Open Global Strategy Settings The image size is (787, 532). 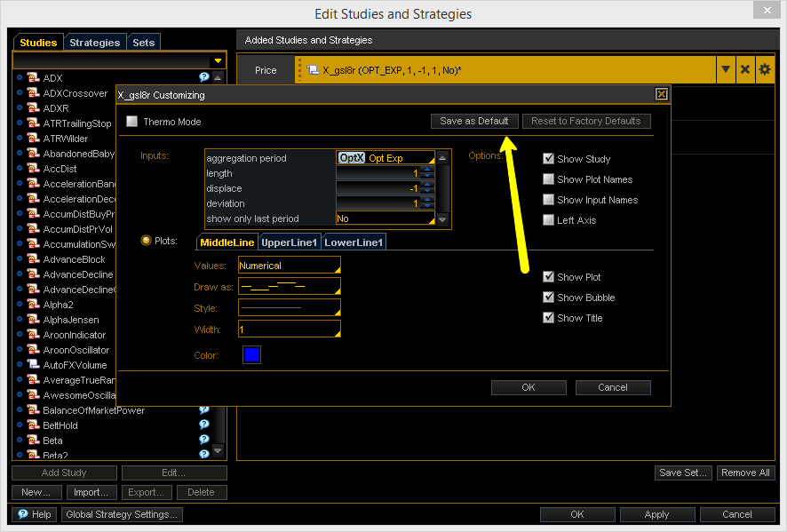coord(122,514)
